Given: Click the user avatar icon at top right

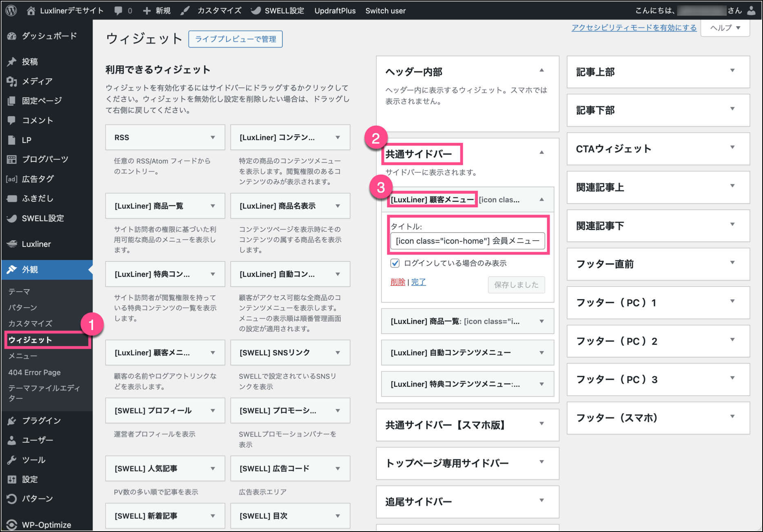Looking at the screenshot, I should (751, 11).
